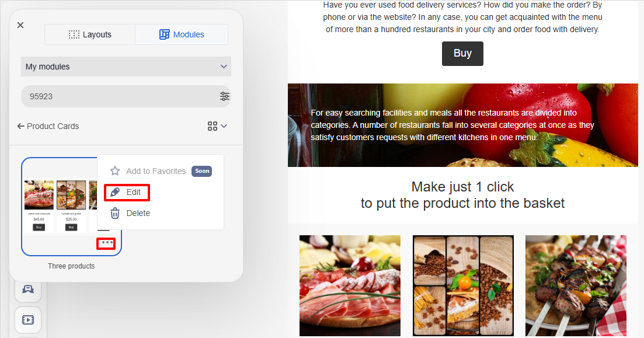Screen dimensions: 644x338
Task: Click the Buy button in email
Action: coord(462,53)
